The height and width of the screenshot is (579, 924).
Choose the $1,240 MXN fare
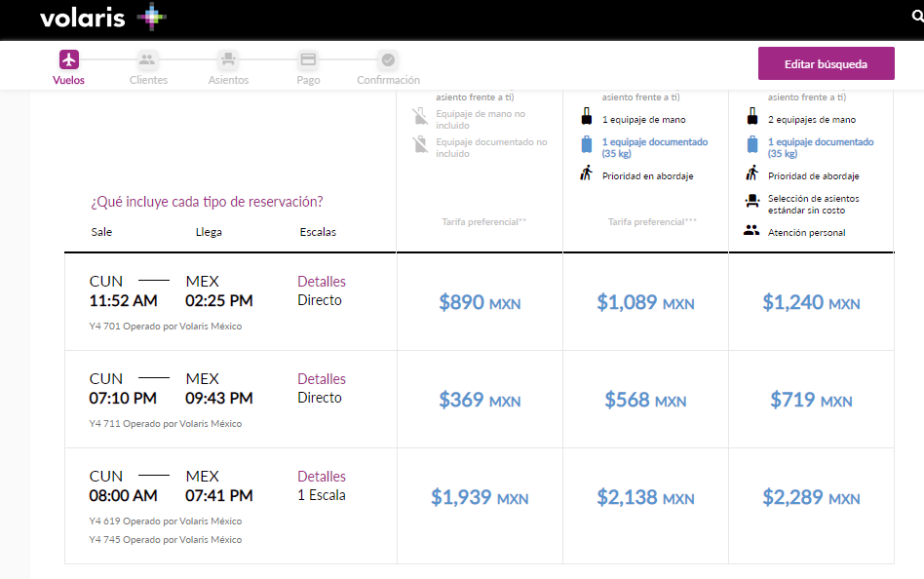pyautogui.click(x=811, y=302)
